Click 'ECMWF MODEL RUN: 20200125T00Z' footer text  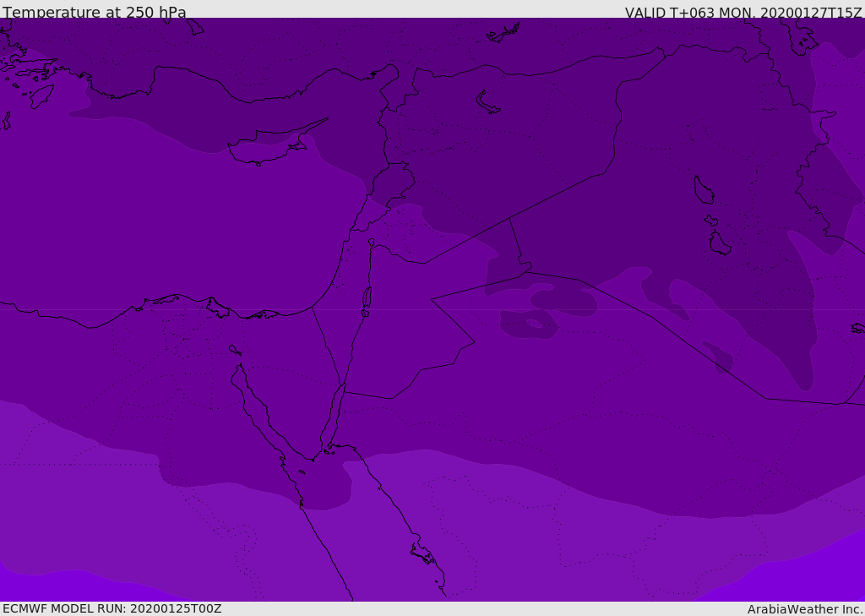point(112,608)
